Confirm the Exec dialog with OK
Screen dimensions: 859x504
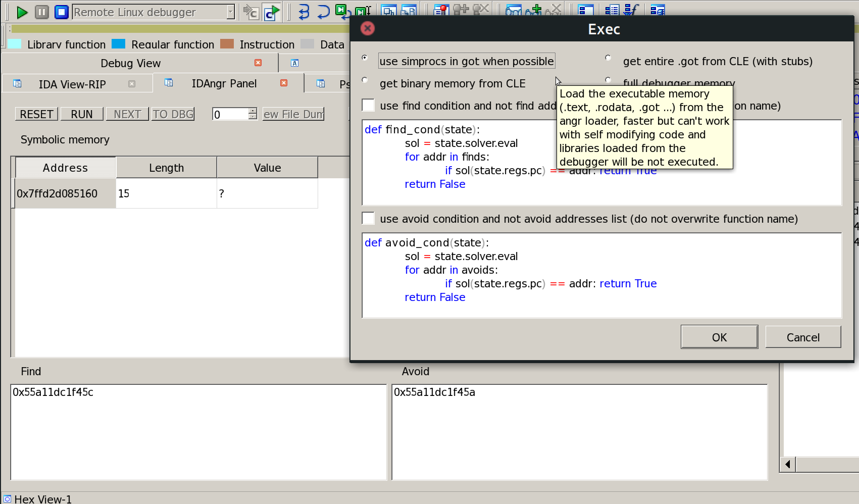point(719,337)
